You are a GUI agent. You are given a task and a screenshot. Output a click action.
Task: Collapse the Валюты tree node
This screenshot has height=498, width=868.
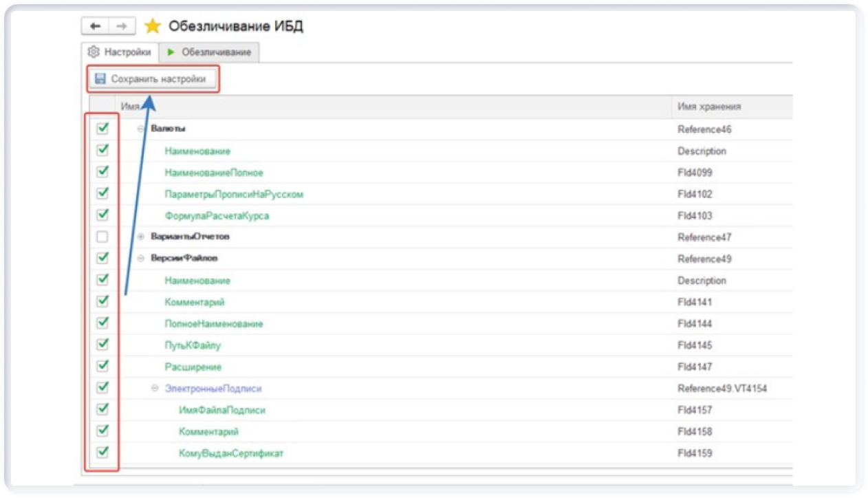[x=141, y=129]
